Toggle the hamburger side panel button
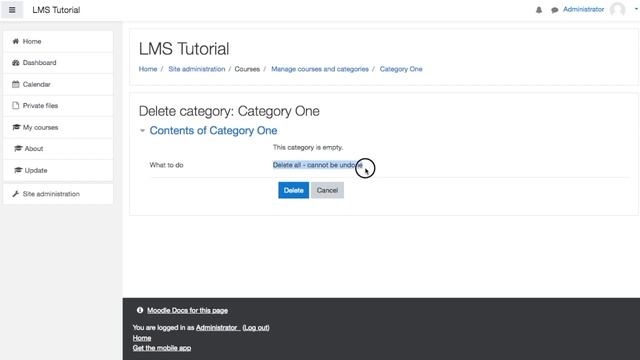This screenshot has height=360, width=640. click(x=12, y=10)
